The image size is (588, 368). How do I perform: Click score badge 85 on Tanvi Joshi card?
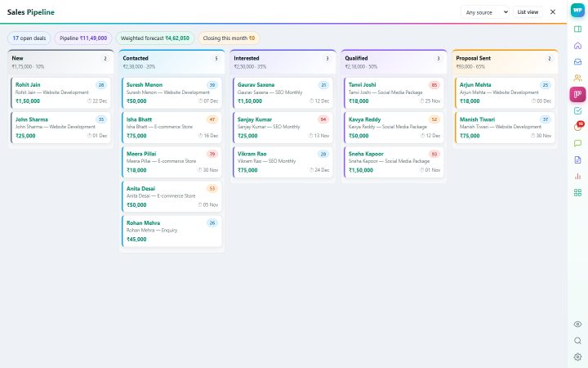[x=434, y=85]
